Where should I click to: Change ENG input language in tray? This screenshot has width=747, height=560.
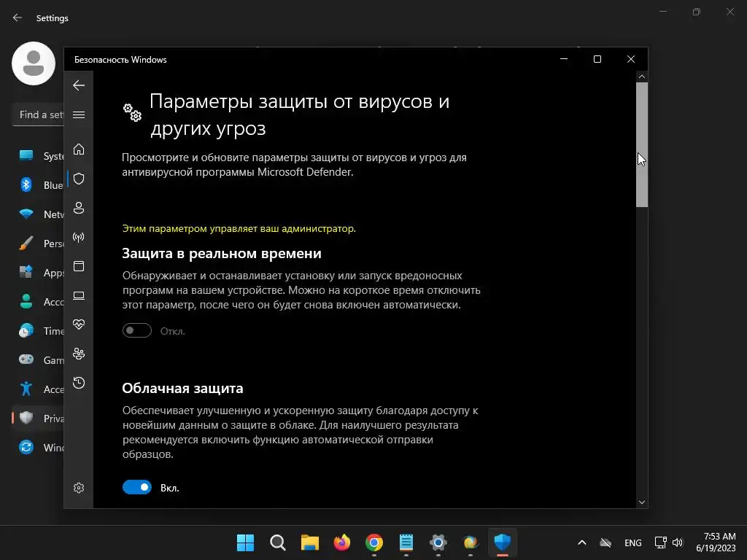[x=632, y=542]
